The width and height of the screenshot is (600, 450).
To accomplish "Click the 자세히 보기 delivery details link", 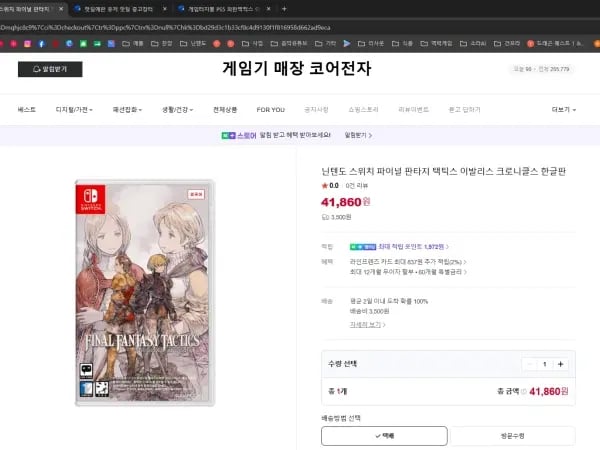I will (x=367, y=324).
